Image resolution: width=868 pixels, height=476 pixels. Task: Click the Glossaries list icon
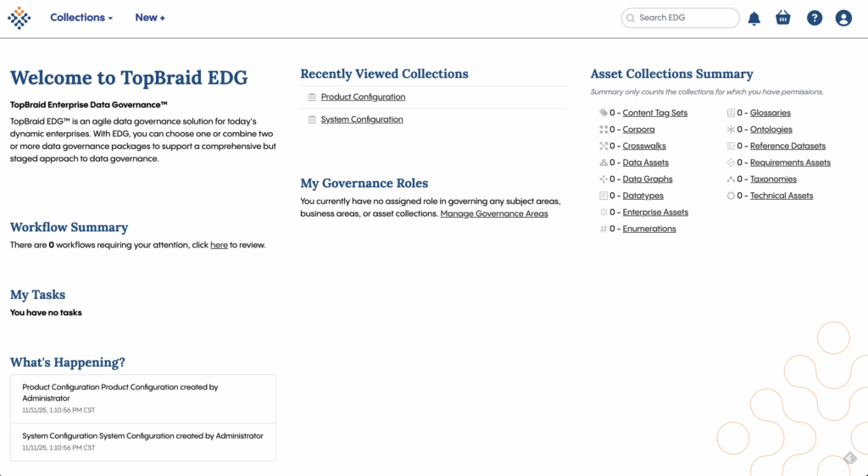731,113
